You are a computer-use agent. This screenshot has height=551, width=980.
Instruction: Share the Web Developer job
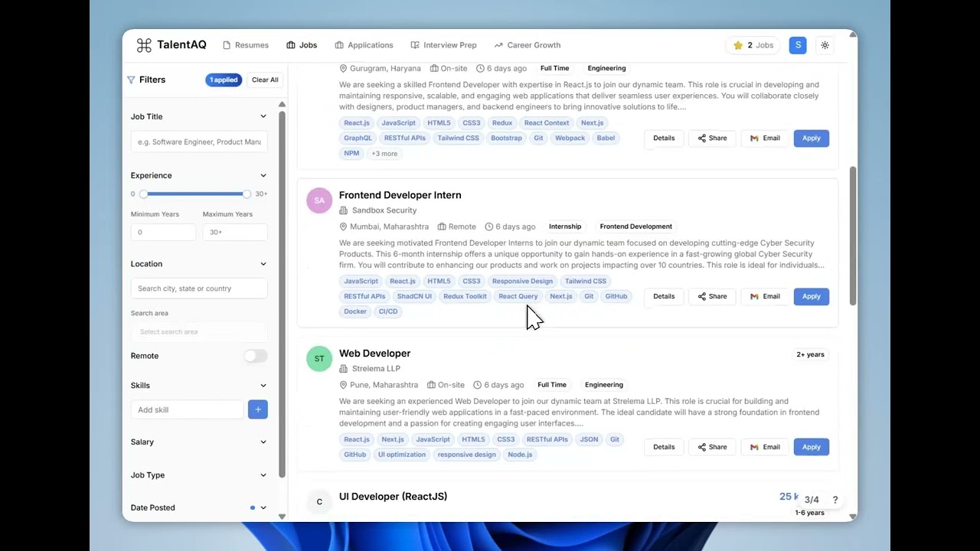[x=712, y=447]
